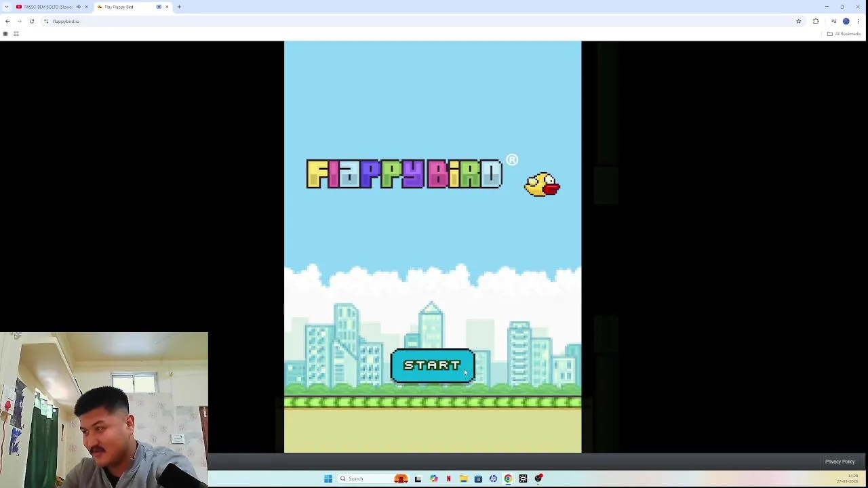Open File Explorer from the taskbar
Screen dimensions: 868x488
463,479
